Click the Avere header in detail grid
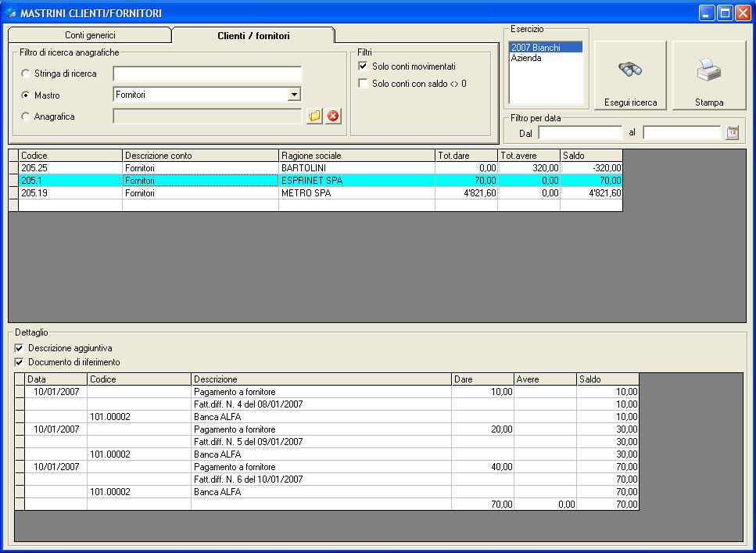The height and width of the screenshot is (553, 756). tap(545, 379)
